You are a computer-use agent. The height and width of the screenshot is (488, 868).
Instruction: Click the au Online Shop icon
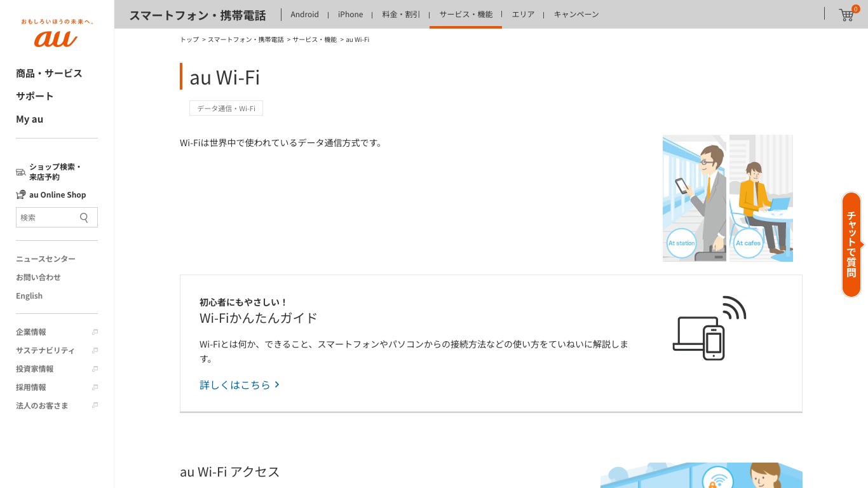coord(21,194)
